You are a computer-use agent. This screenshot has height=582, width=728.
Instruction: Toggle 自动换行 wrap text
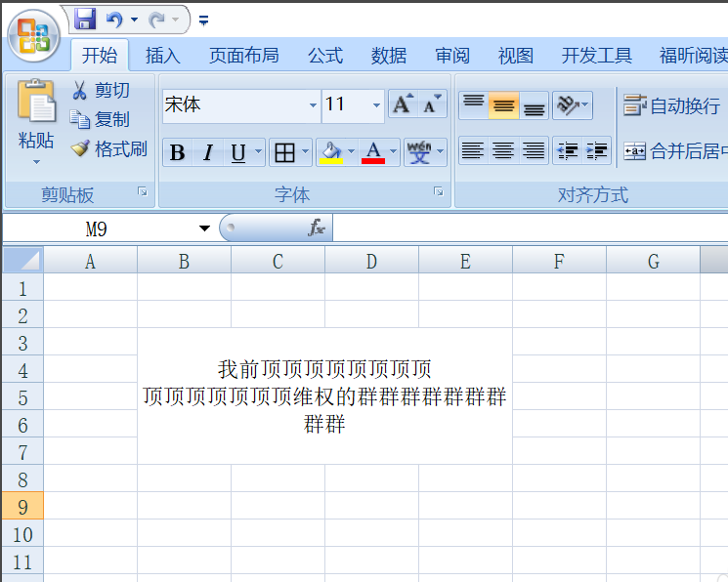pos(672,105)
